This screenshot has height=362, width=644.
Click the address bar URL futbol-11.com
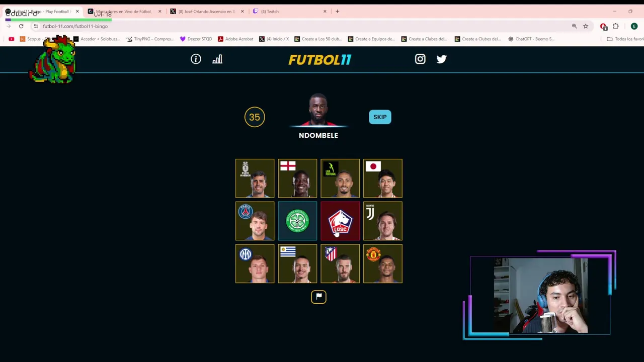coord(75,26)
